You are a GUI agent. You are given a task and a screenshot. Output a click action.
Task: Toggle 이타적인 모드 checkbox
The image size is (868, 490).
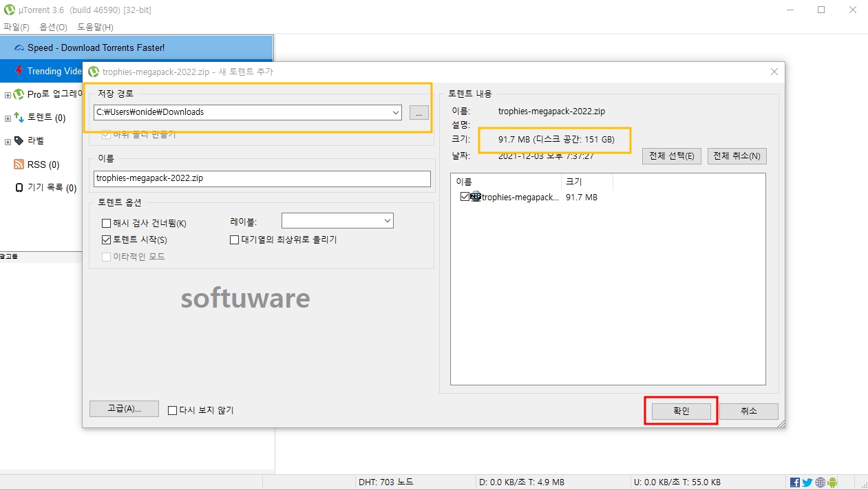(x=106, y=257)
